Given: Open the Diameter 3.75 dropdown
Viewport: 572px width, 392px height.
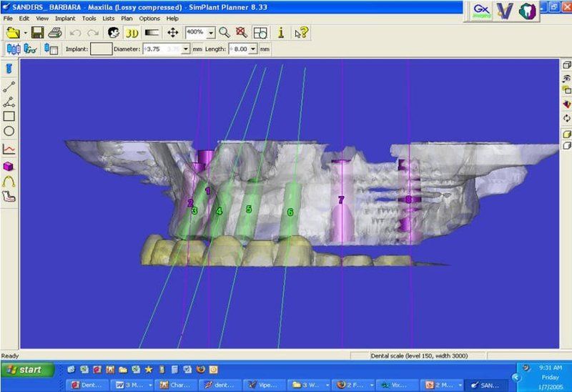Looking at the screenshot, I should click(x=186, y=49).
